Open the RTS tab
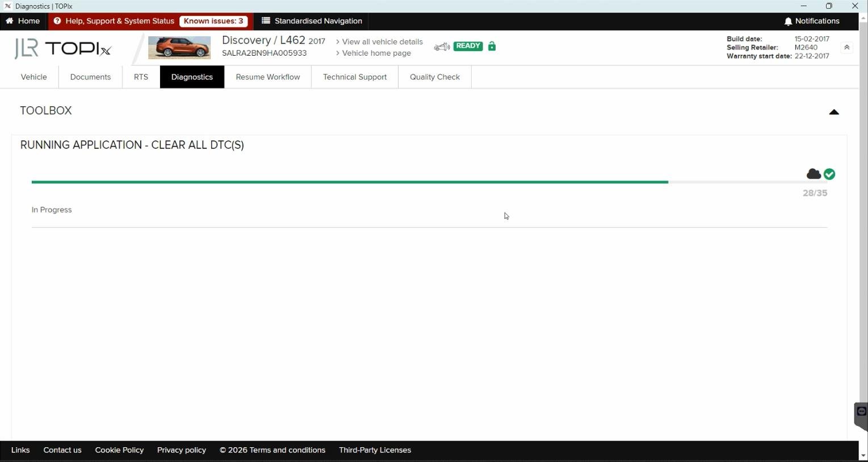The image size is (868, 462). click(141, 77)
